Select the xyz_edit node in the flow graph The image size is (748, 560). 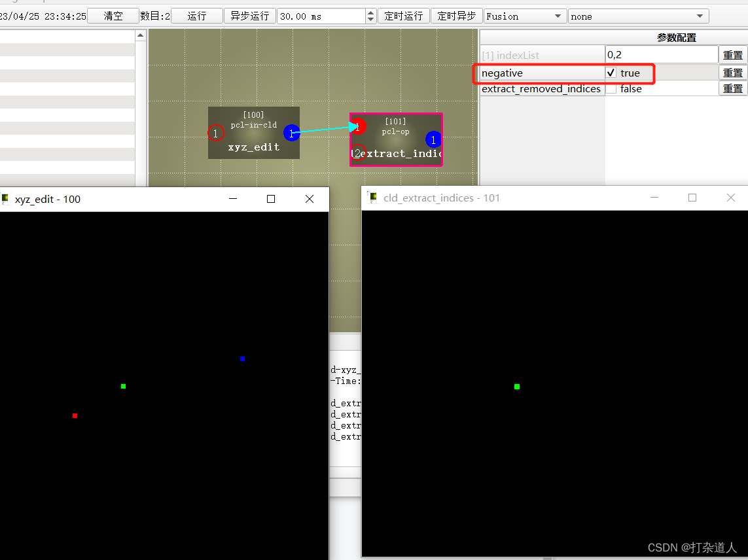[254, 133]
